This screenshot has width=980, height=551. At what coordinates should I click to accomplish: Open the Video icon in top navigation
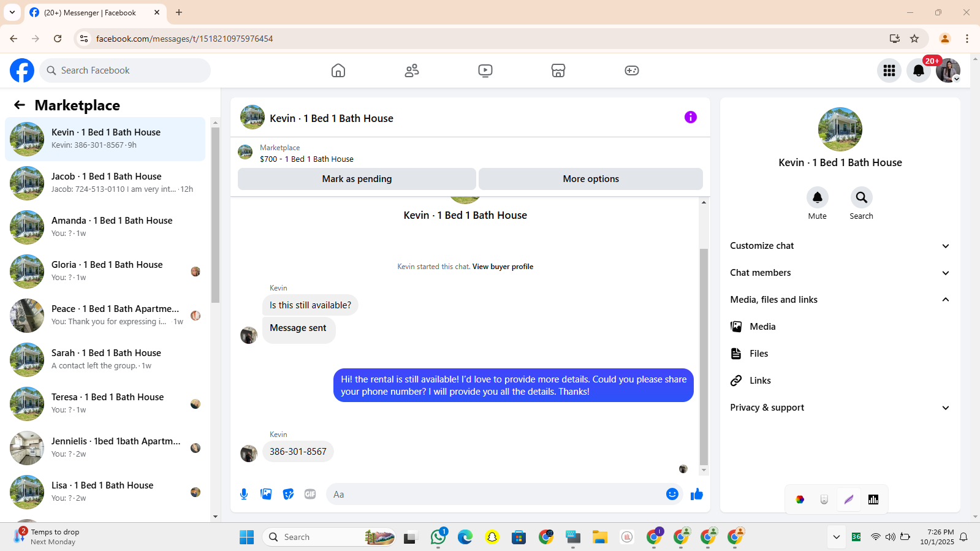[485, 70]
